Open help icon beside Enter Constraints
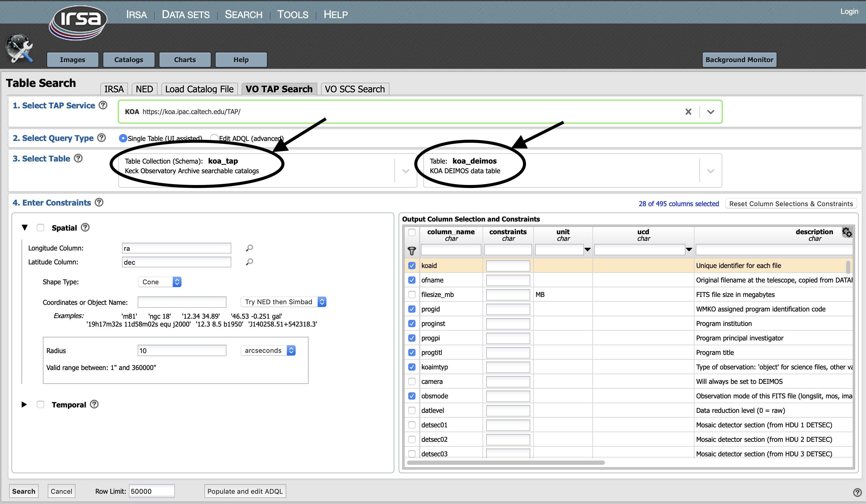866x504 pixels. tap(99, 203)
